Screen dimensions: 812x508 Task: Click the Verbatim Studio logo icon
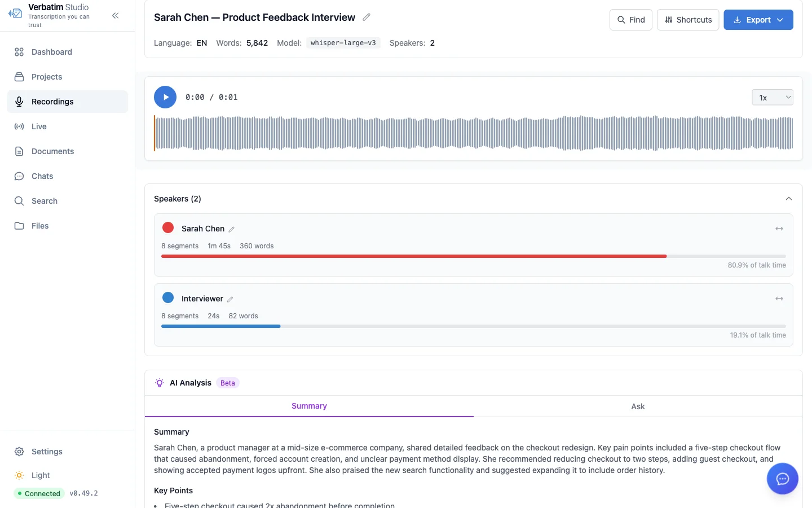coord(15,13)
